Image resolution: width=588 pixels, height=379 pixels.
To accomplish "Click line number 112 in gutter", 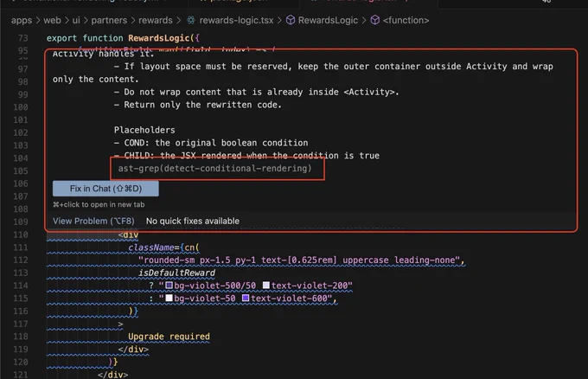I will (x=21, y=260).
